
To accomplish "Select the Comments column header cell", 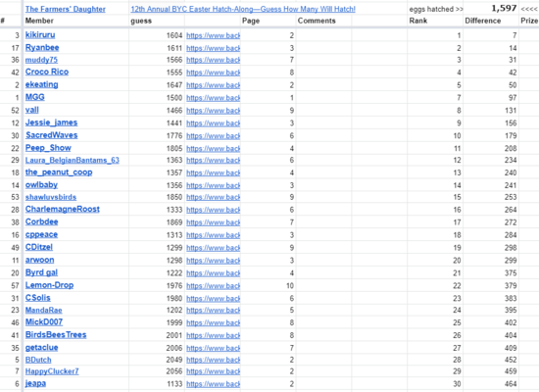I will click(x=323, y=21).
